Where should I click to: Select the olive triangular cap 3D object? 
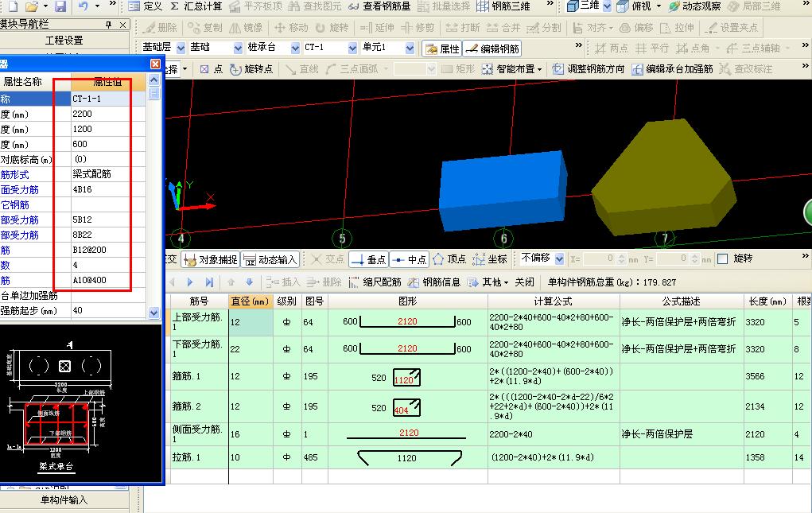pyautogui.click(x=664, y=179)
